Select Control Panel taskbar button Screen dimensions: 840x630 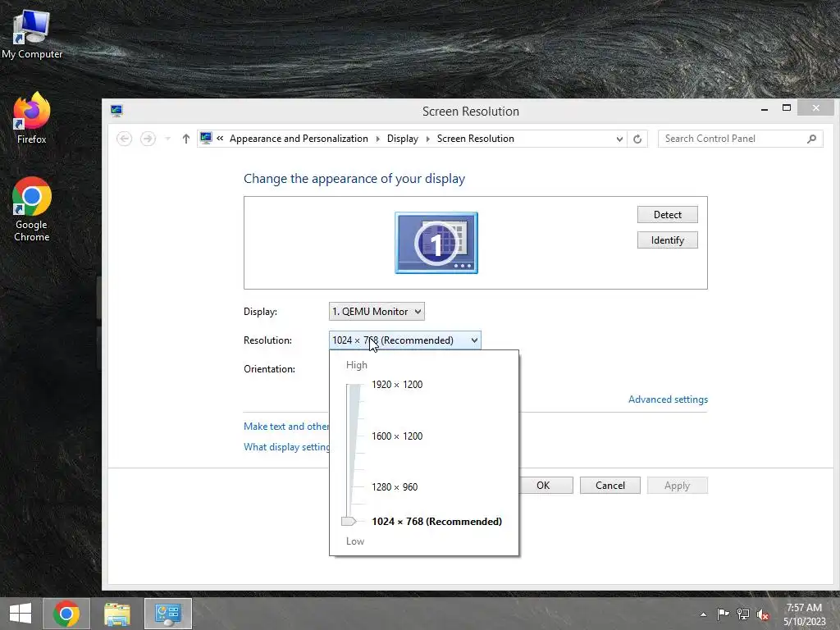point(168,614)
